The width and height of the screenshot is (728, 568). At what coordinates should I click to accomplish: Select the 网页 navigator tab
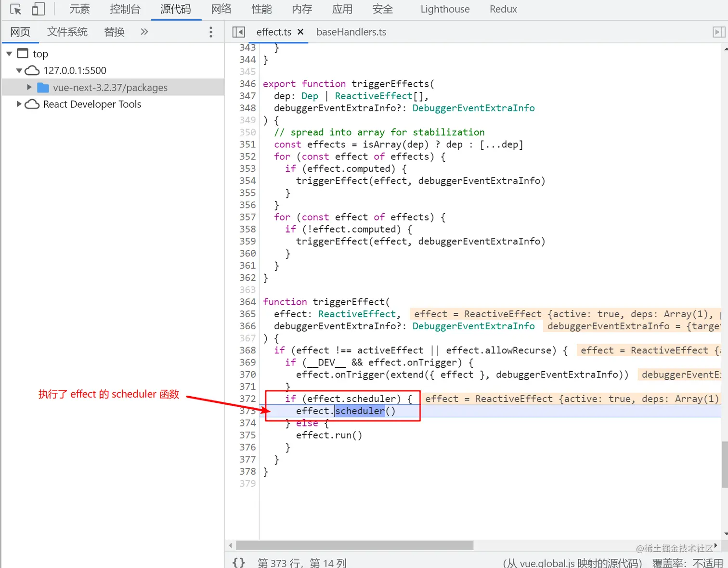pos(20,32)
